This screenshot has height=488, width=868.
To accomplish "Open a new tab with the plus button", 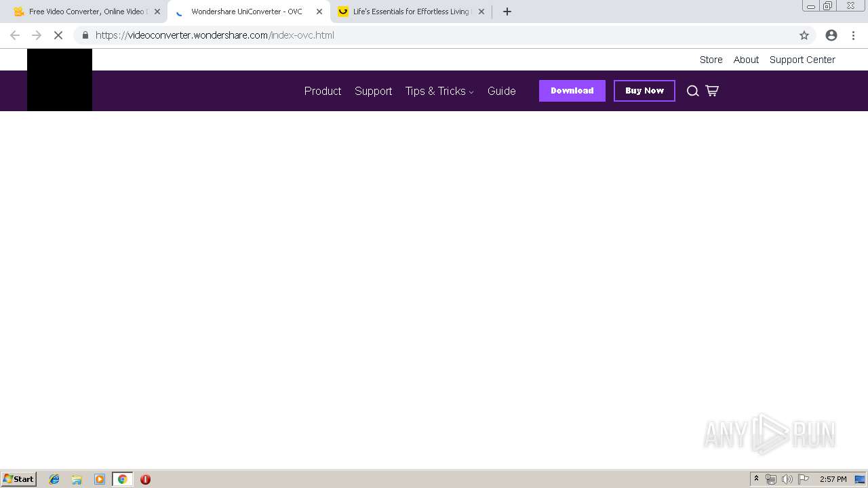I will point(507,12).
